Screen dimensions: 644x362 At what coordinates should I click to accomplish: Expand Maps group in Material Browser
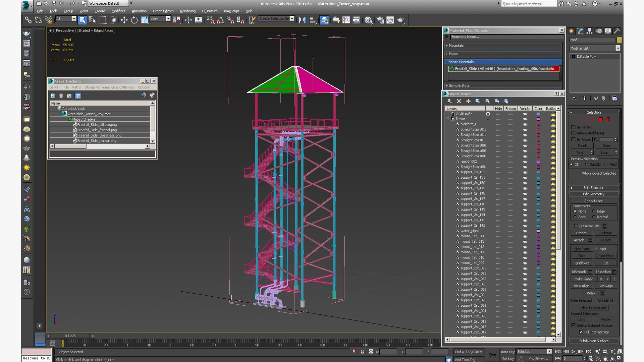(x=503, y=54)
